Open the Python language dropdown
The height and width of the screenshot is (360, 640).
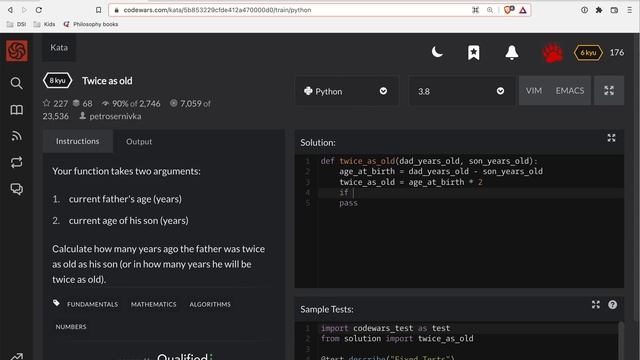[346, 91]
